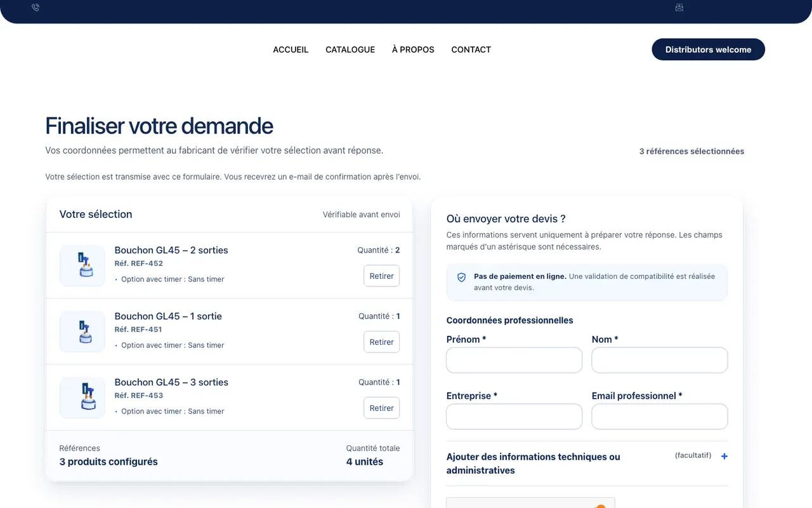Open À propos menu item
812x508 pixels.
coord(413,50)
